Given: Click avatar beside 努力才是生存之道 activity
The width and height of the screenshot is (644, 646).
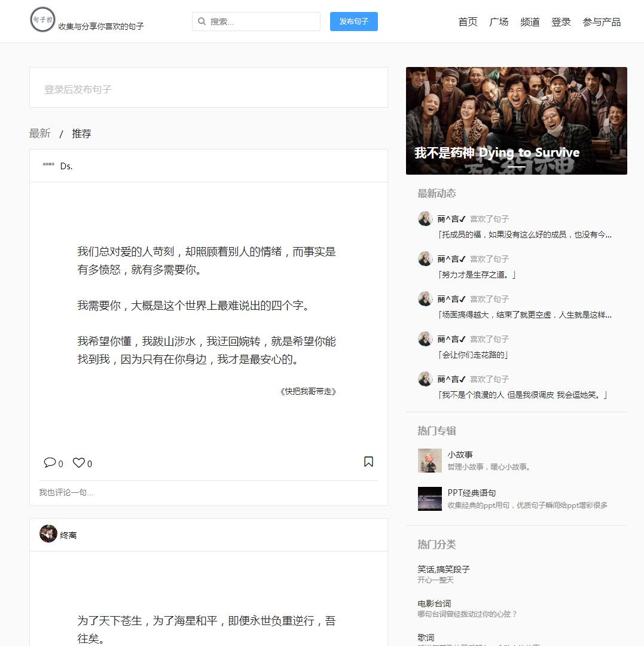Looking at the screenshot, I should point(425,259).
